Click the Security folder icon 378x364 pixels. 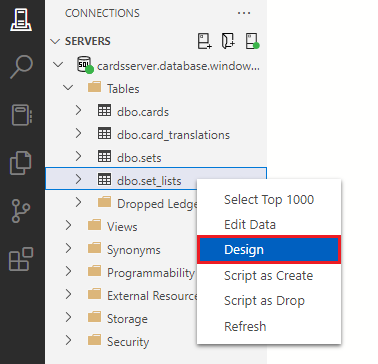point(94,341)
